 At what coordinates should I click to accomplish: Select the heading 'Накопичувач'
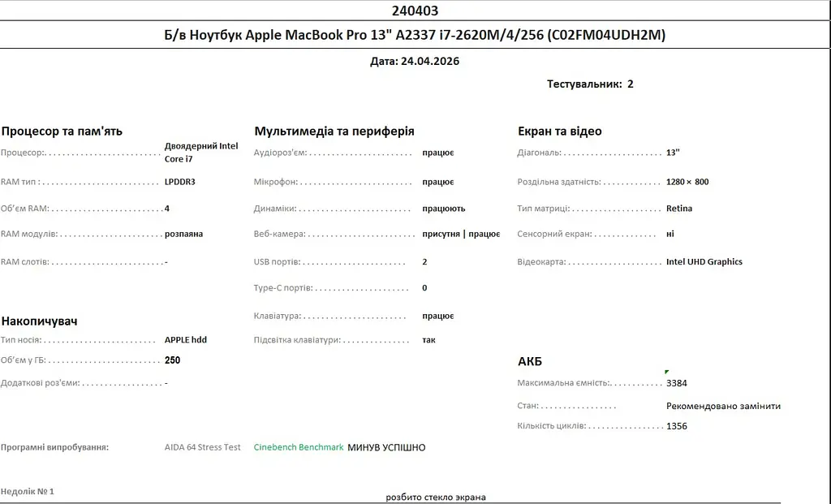pos(39,321)
